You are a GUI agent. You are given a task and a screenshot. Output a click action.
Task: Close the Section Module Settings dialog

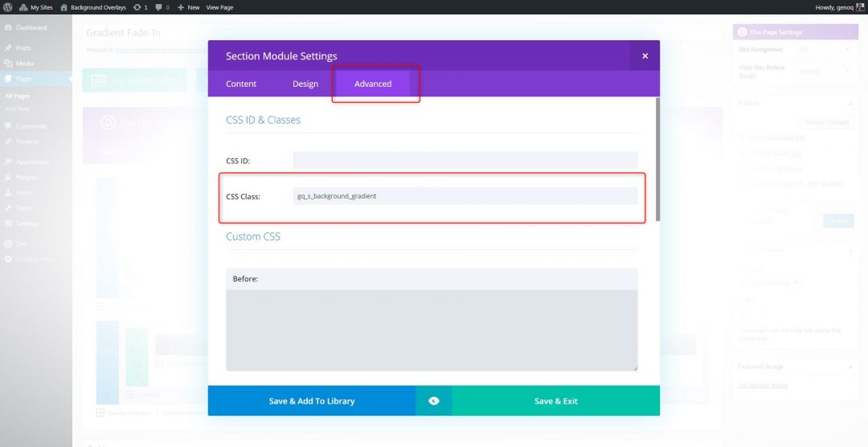pyautogui.click(x=645, y=56)
